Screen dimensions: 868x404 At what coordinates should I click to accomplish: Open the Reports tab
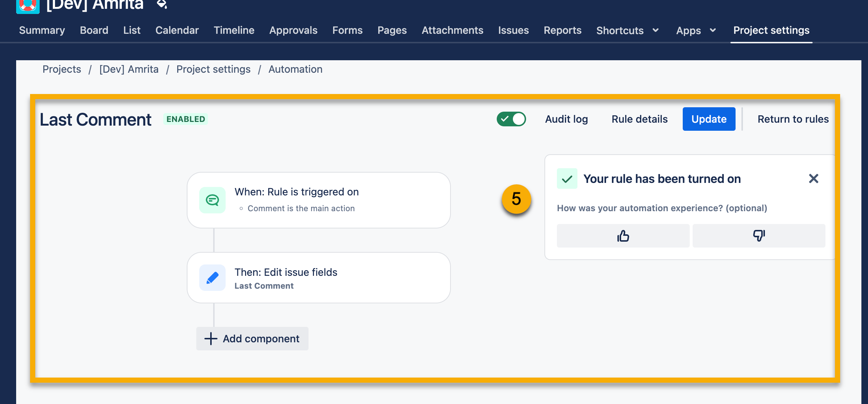pyautogui.click(x=562, y=30)
